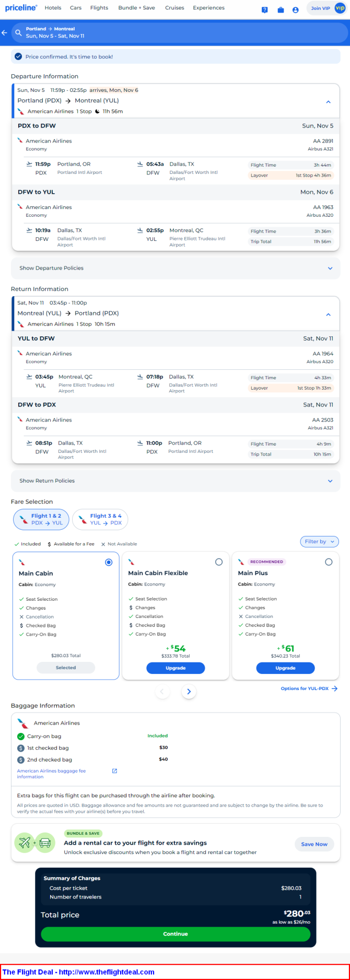Click the 2nd checked bag dollar icon
The image size is (350, 980).
[x=21, y=760]
